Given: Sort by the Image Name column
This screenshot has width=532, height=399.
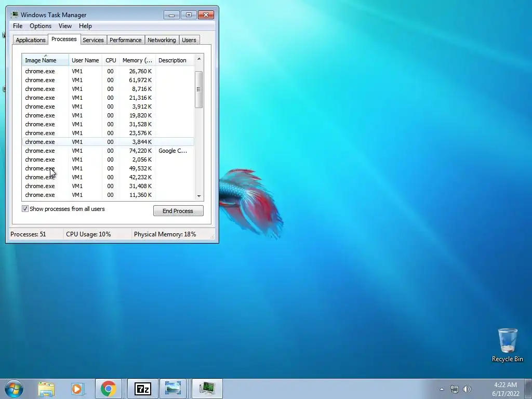Looking at the screenshot, I should coord(46,60).
